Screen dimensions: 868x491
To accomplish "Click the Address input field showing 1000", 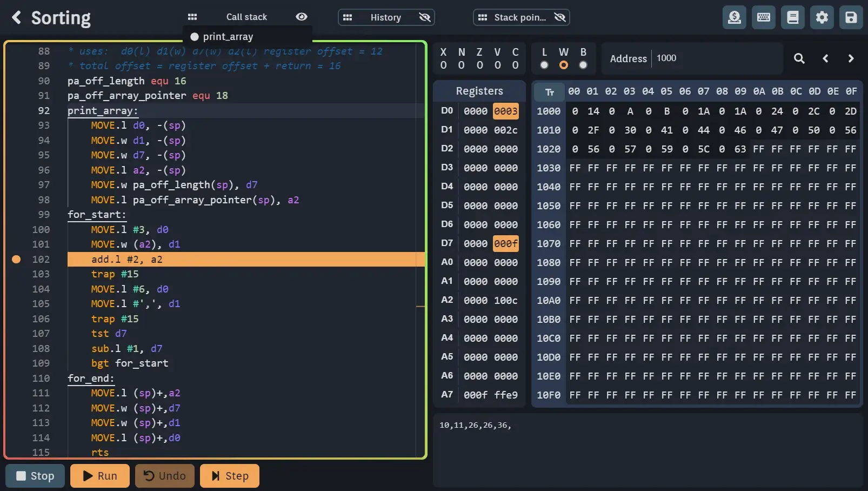I will coord(703,58).
